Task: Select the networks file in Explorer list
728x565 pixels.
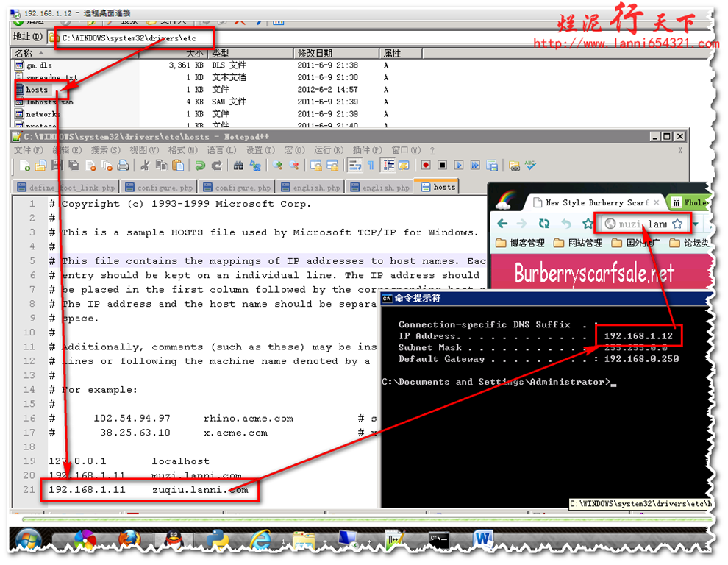Action: pos(38,114)
